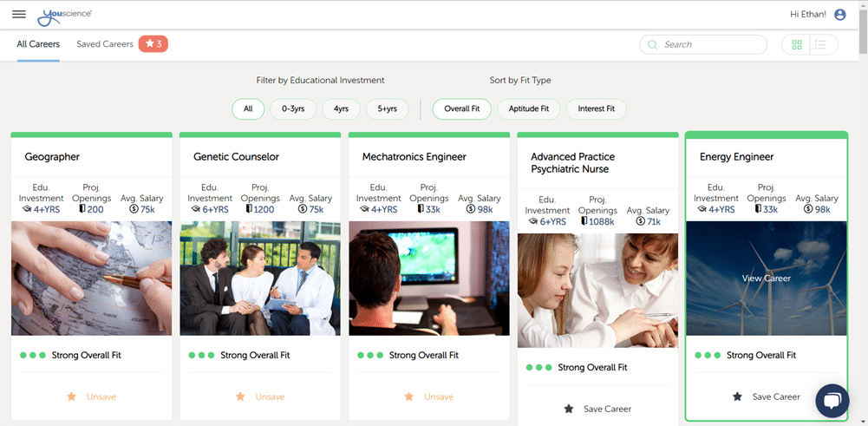Screen dimensions: 868x426
Task: Open the Genetic Counselor photo thumbnail
Action: (260, 279)
